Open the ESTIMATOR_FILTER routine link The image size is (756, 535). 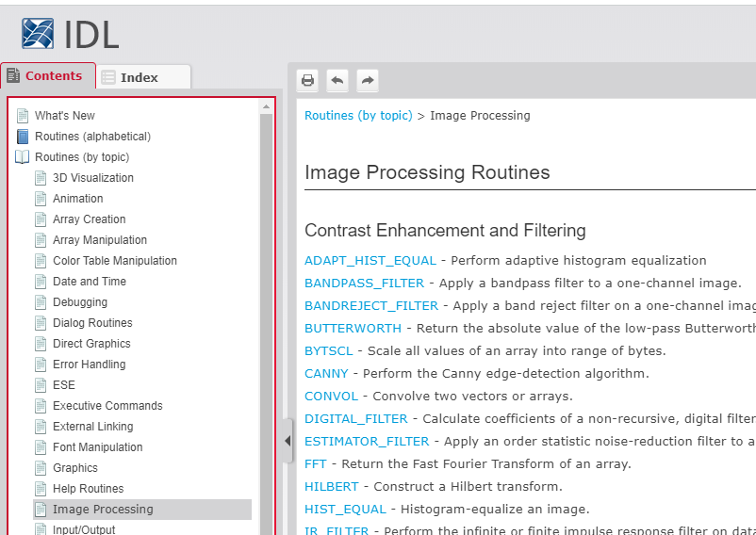coord(367,442)
